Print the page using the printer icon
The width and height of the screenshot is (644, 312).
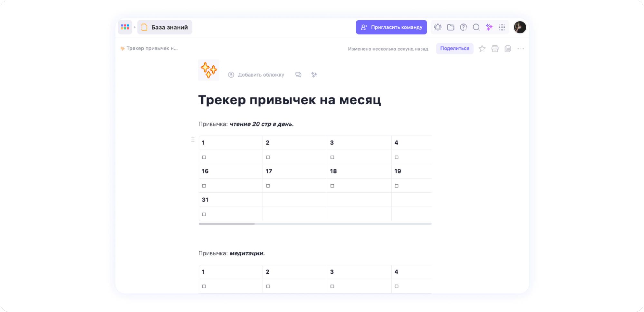495,48
